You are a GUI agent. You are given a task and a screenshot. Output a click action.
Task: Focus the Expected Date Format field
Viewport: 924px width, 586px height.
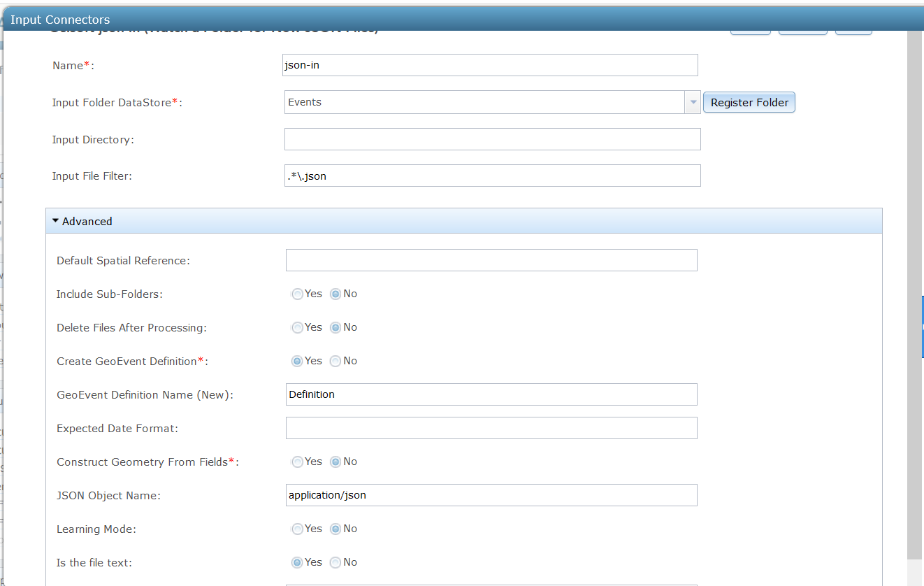(491, 428)
